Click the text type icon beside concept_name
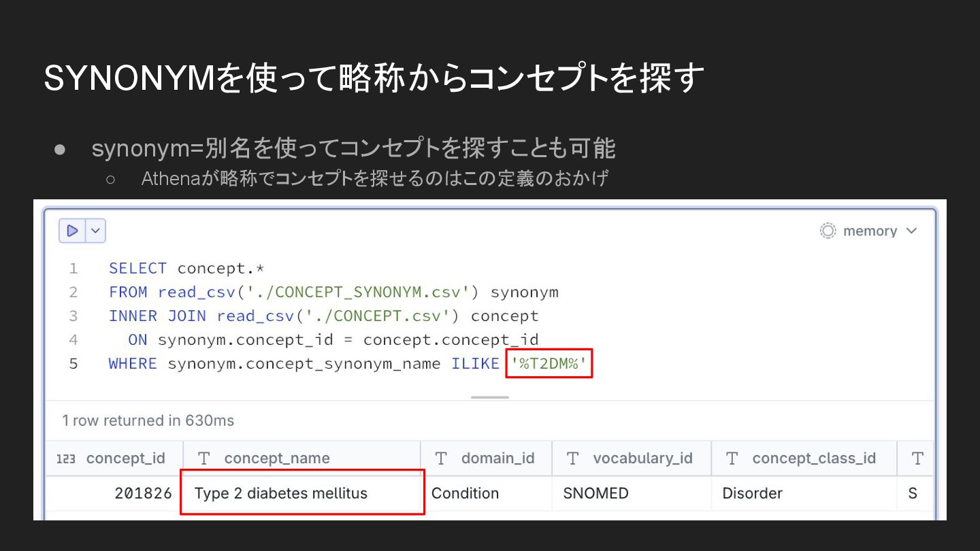This screenshot has width=980, height=551. pyautogui.click(x=203, y=458)
